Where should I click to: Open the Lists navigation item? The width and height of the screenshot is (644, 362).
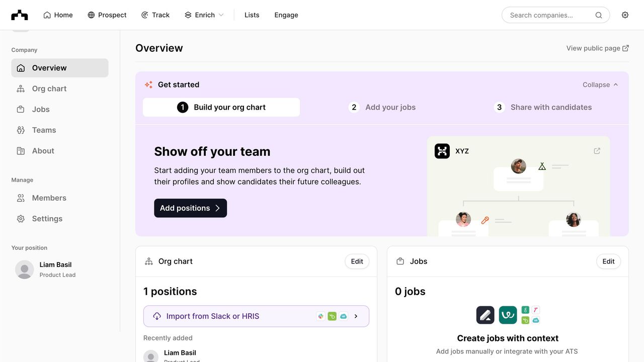click(x=252, y=15)
